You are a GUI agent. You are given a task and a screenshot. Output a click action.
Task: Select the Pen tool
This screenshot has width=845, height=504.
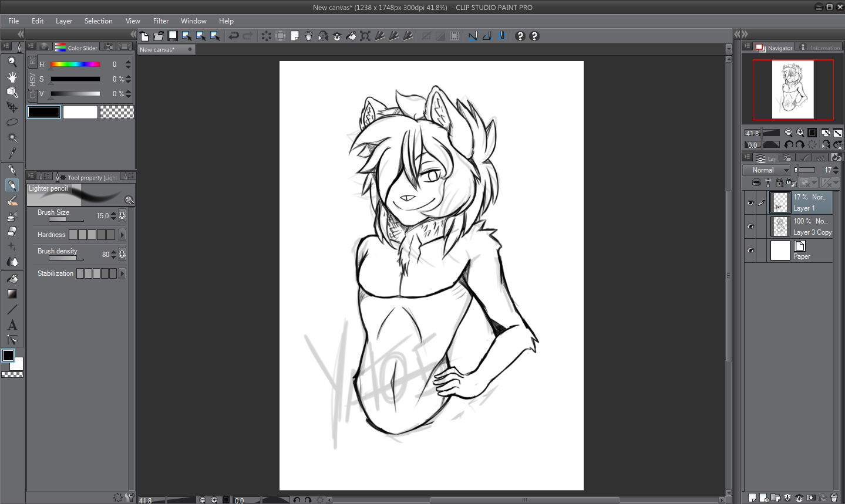pos(12,170)
